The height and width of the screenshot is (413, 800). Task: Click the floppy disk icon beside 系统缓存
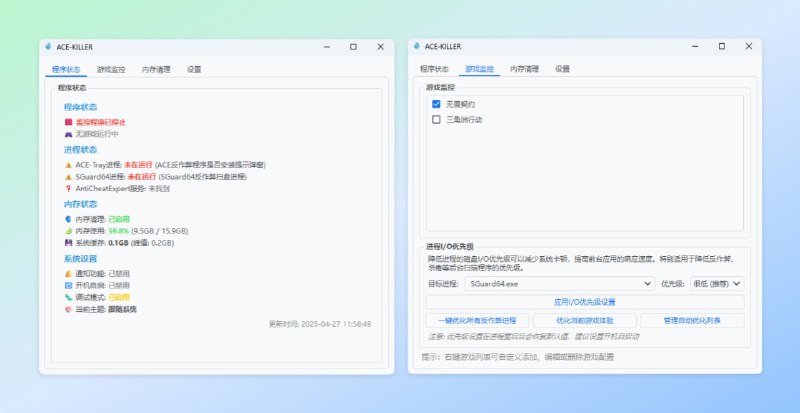pyautogui.click(x=68, y=243)
